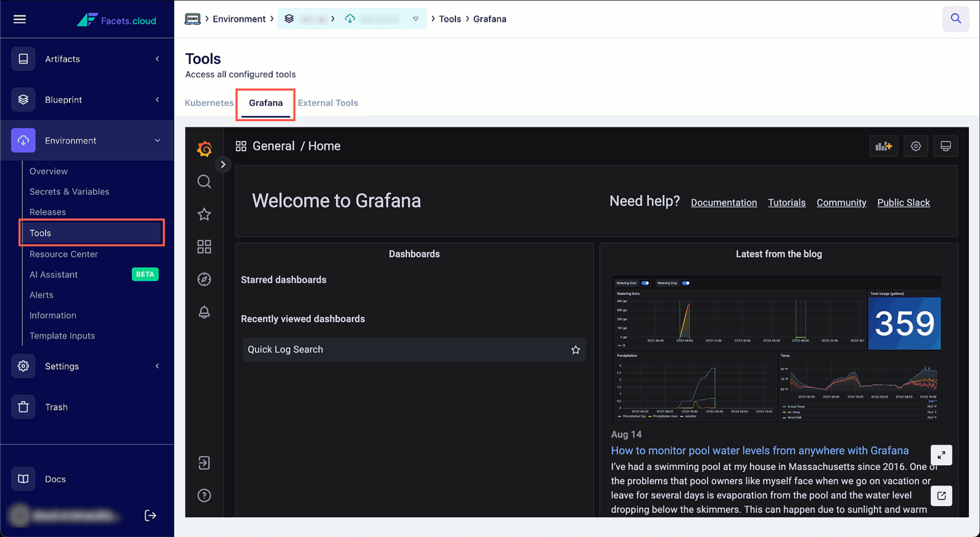Image resolution: width=980 pixels, height=537 pixels.
Task: Open Grafana Explore compass tool
Action: (x=204, y=279)
